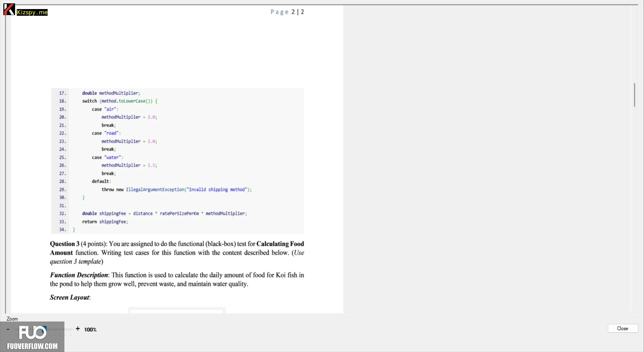Click the 'Calculating Food' bold text
The image size is (644, 352).
point(280,244)
